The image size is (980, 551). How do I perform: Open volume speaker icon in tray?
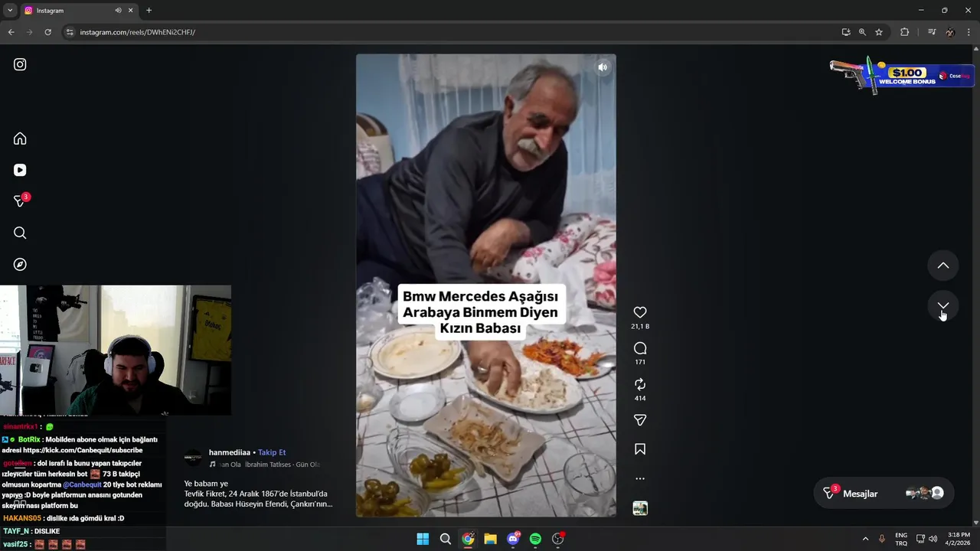click(x=933, y=539)
